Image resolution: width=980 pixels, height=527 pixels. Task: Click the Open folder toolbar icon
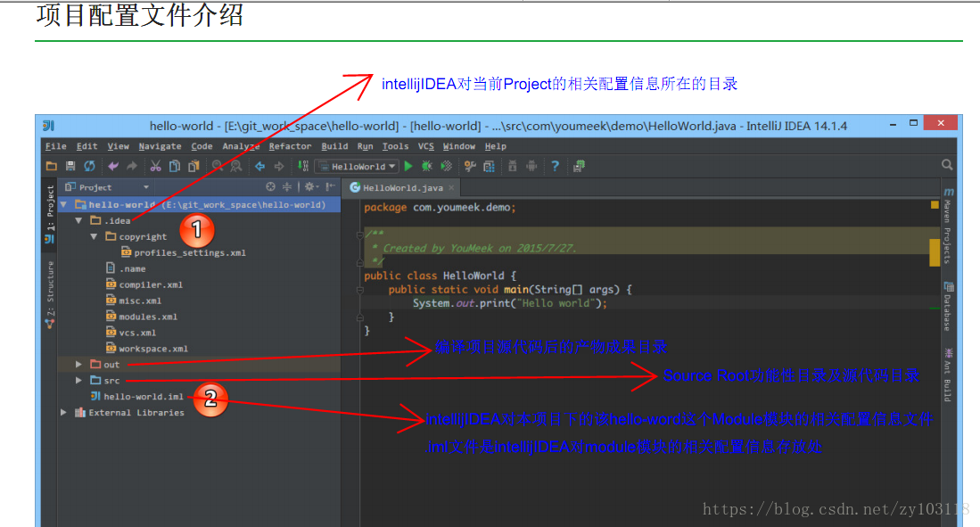(x=51, y=166)
